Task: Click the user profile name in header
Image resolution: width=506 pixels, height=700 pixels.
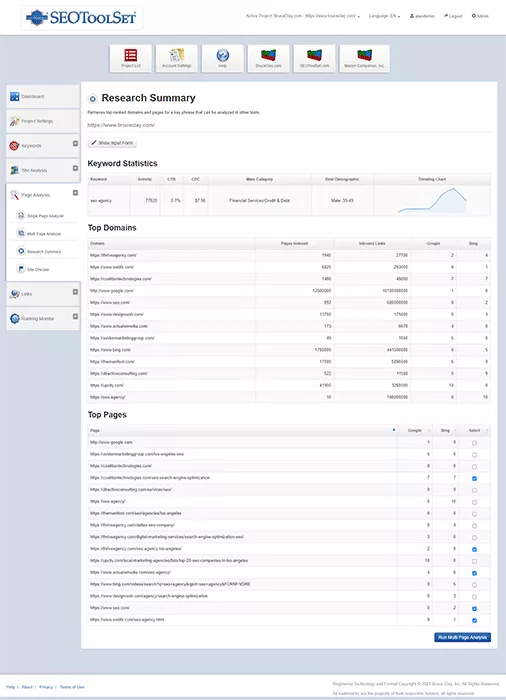Action: point(422,16)
